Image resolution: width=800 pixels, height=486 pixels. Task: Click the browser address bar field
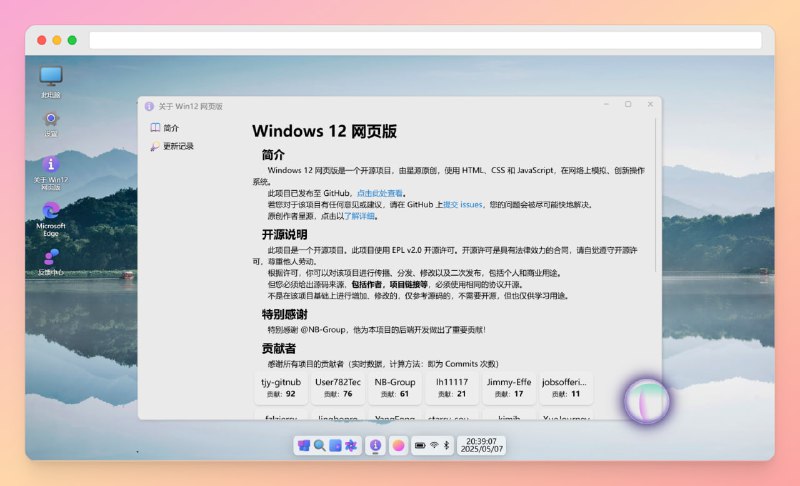[426, 40]
